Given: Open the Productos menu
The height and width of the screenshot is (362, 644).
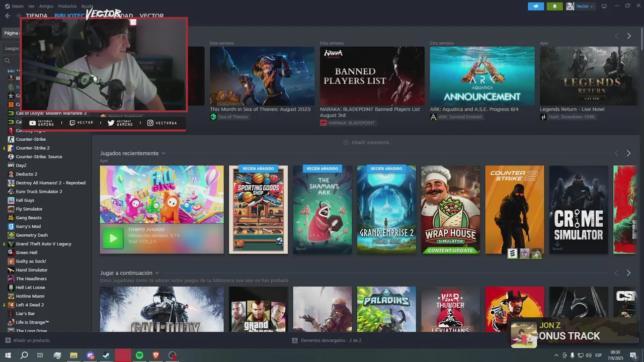Looking at the screenshot, I should [x=67, y=6].
